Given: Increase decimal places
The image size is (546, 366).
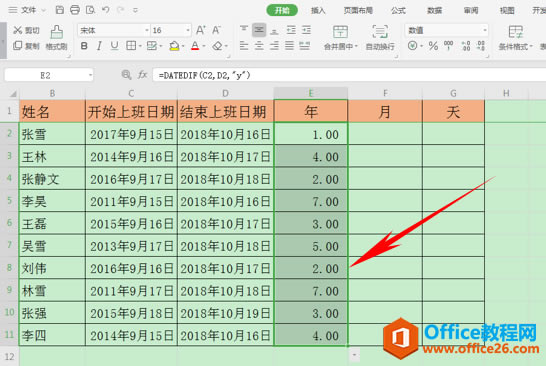Looking at the screenshot, I should point(466,46).
